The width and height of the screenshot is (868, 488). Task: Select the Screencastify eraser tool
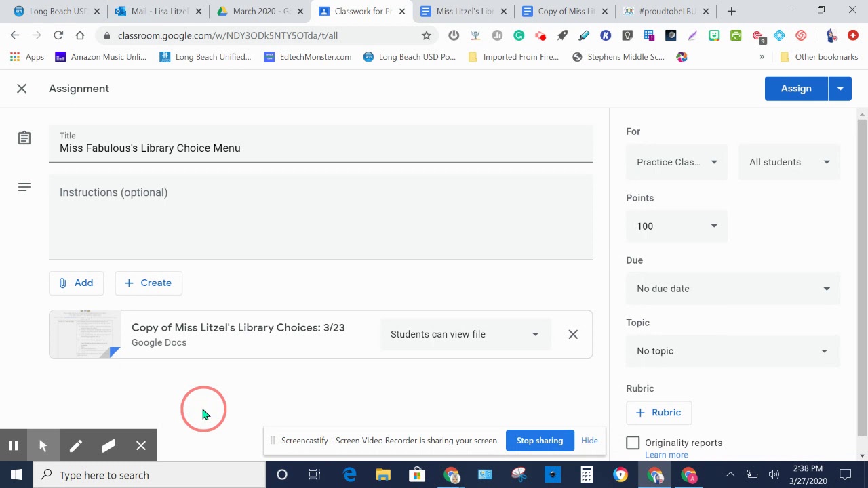(x=108, y=445)
